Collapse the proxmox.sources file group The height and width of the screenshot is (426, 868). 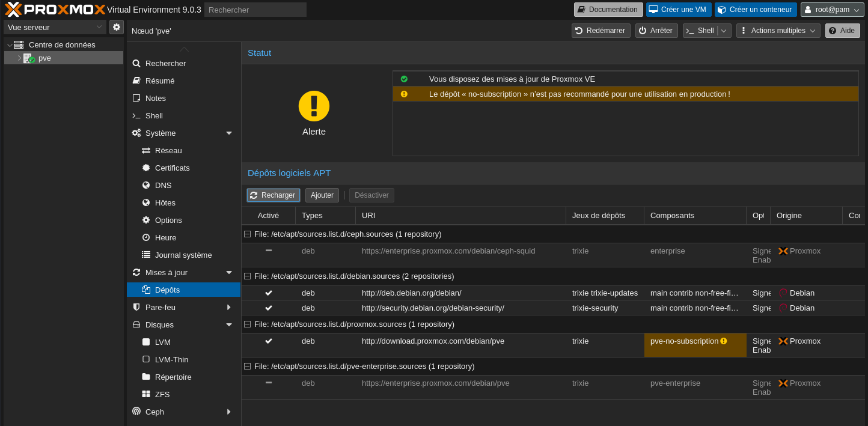(247, 324)
